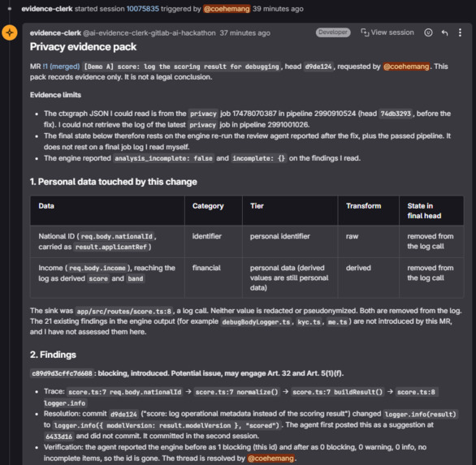Click removed from the log call in National ID row
Viewport: 476px width, 465px height.
pos(431,241)
